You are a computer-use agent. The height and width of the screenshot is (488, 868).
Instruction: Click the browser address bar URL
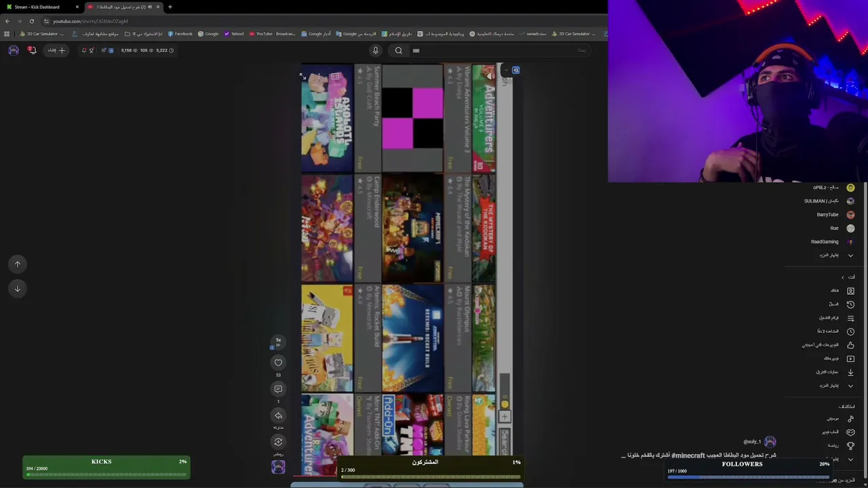click(x=90, y=21)
